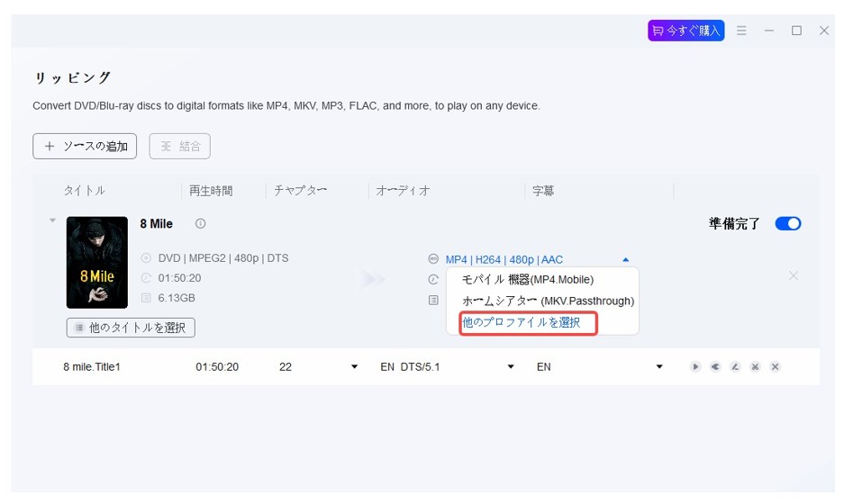
Task: Open the trim scissors icon for Title1
Action: pos(755,367)
